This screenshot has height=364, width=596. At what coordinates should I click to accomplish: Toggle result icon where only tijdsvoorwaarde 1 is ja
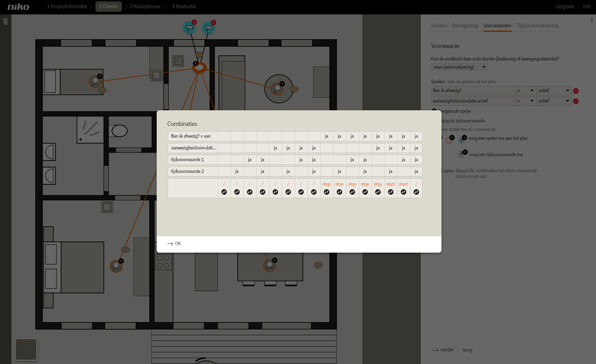coord(250,192)
